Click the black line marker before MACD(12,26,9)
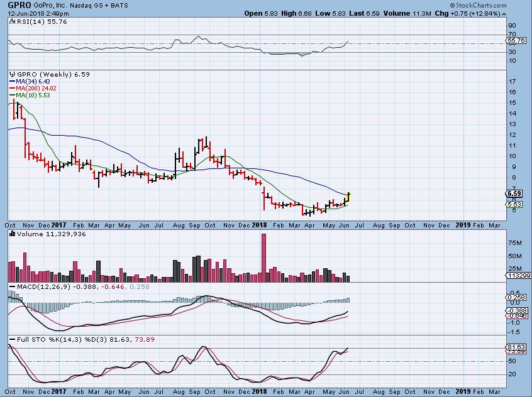532x397 pixels. point(12,287)
